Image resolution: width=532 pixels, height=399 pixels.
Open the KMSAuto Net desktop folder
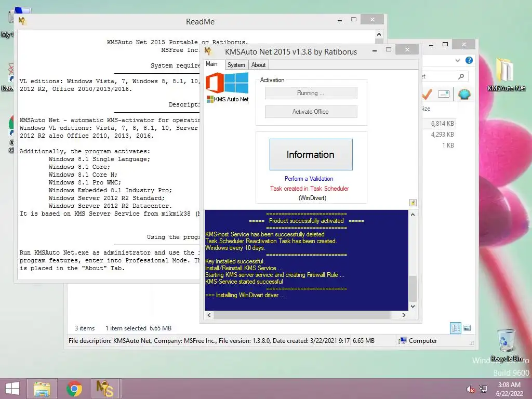pyautogui.click(x=506, y=75)
